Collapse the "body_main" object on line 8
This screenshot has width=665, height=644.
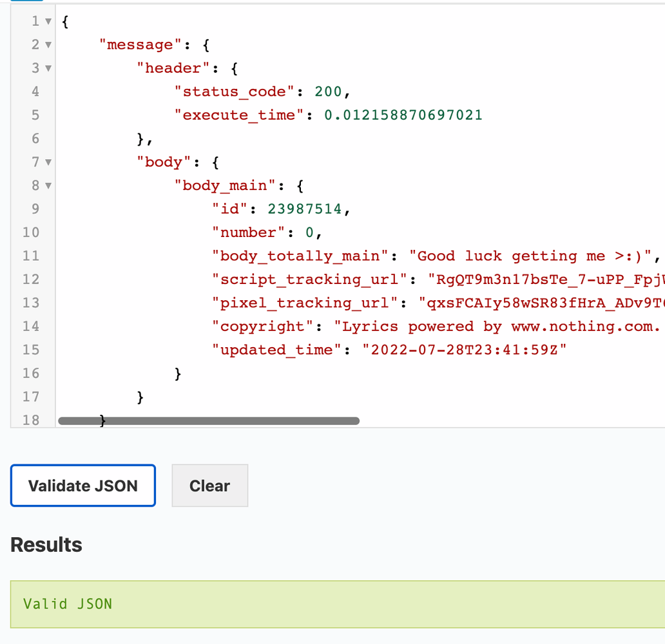coord(48,185)
